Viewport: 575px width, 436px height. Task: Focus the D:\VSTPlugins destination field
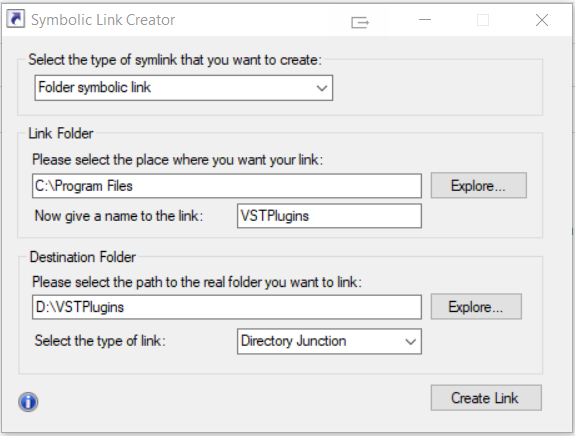(x=227, y=307)
